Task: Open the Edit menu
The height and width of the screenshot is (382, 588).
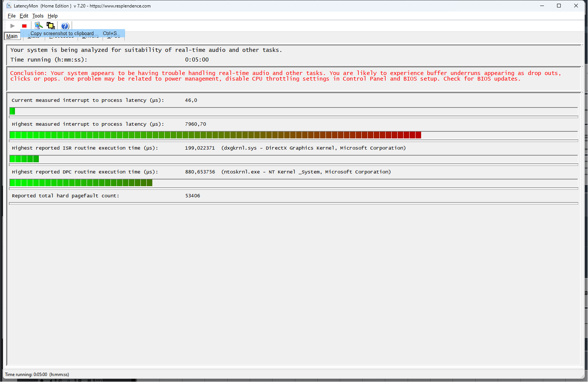Action: [24, 16]
